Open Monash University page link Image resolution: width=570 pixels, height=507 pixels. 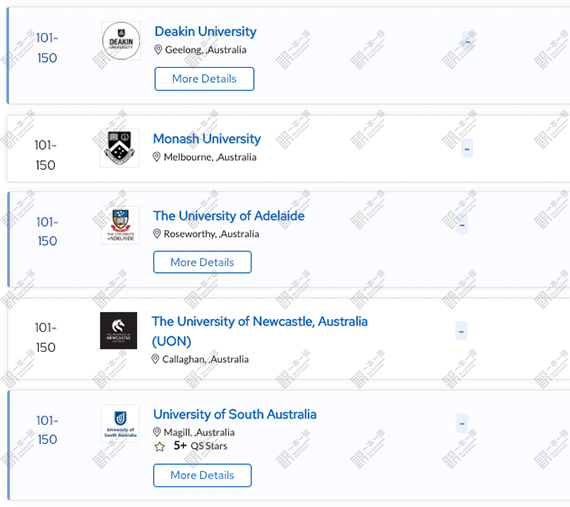207,139
